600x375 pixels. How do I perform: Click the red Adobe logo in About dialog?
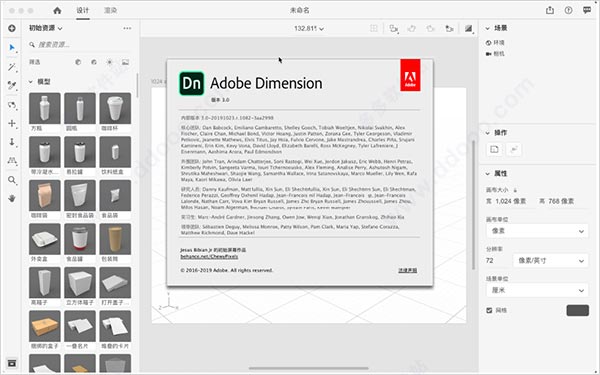click(410, 75)
